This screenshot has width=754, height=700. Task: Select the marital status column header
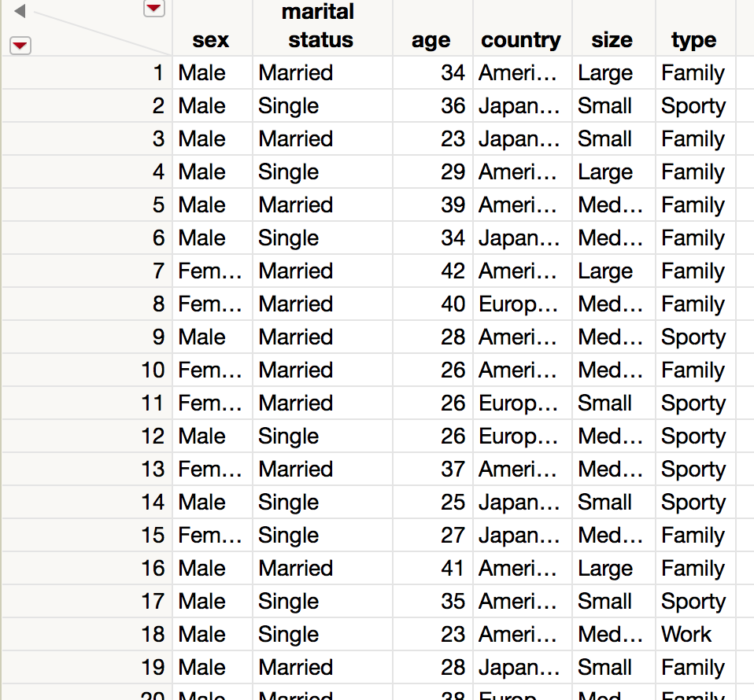pos(318,27)
